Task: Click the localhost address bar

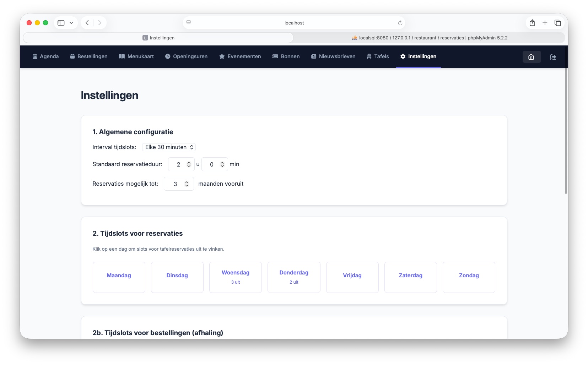Action: [x=294, y=23]
